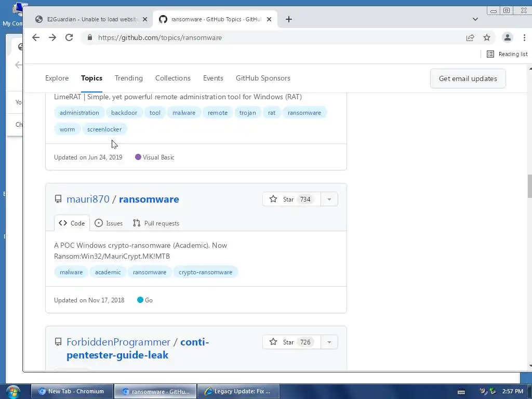Click the Go language color dot

tap(140, 300)
